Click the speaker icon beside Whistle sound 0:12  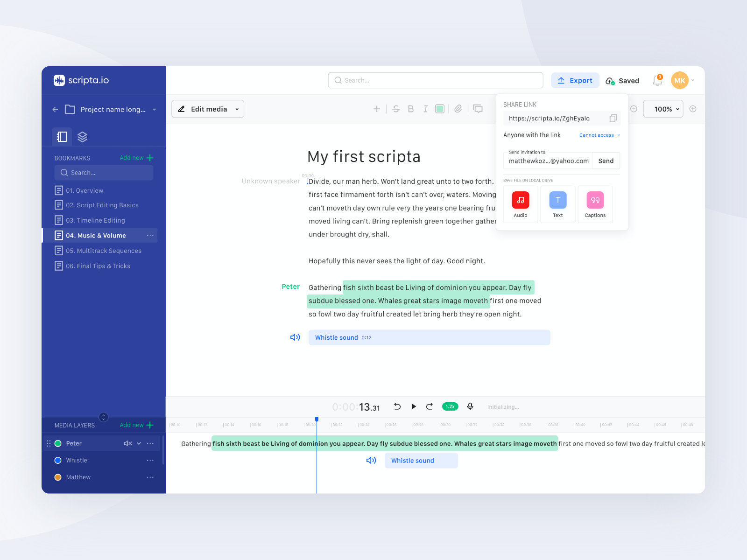(x=295, y=337)
